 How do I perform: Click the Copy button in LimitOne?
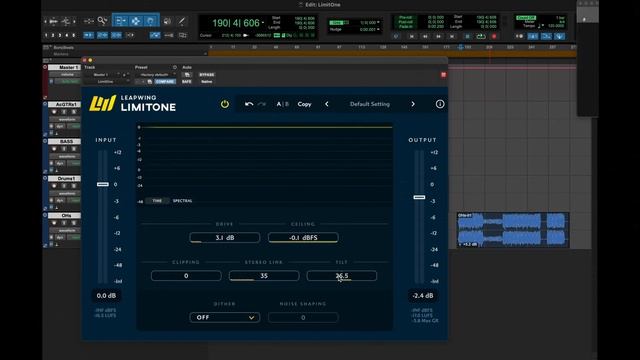pyautogui.click(x=304, y=104)
